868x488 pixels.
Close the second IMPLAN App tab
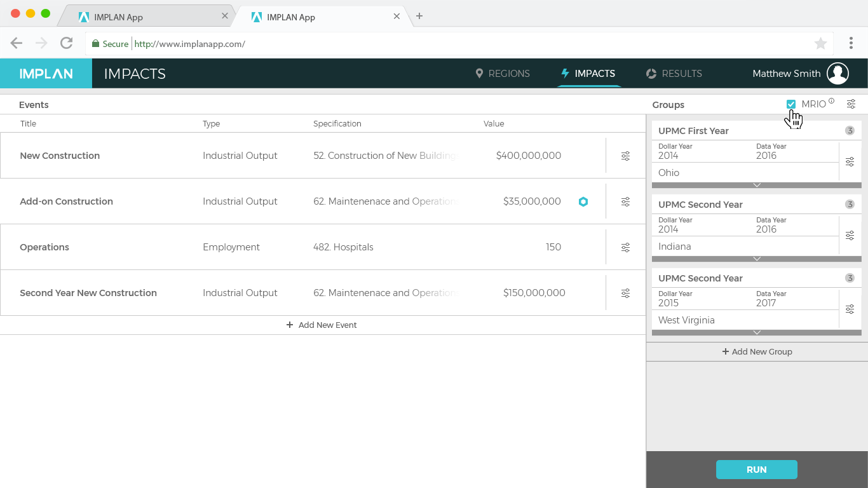pos(397,17)
